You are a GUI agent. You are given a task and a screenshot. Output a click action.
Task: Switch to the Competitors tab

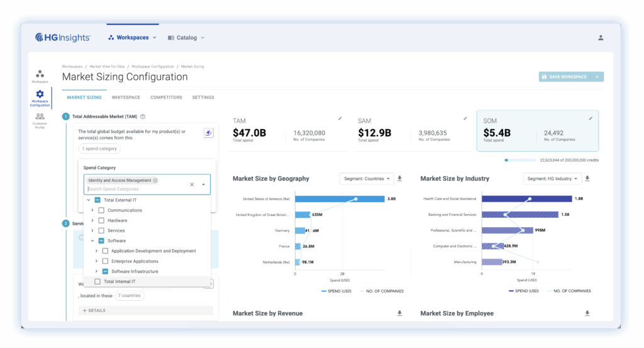click(x=166, y=98)
